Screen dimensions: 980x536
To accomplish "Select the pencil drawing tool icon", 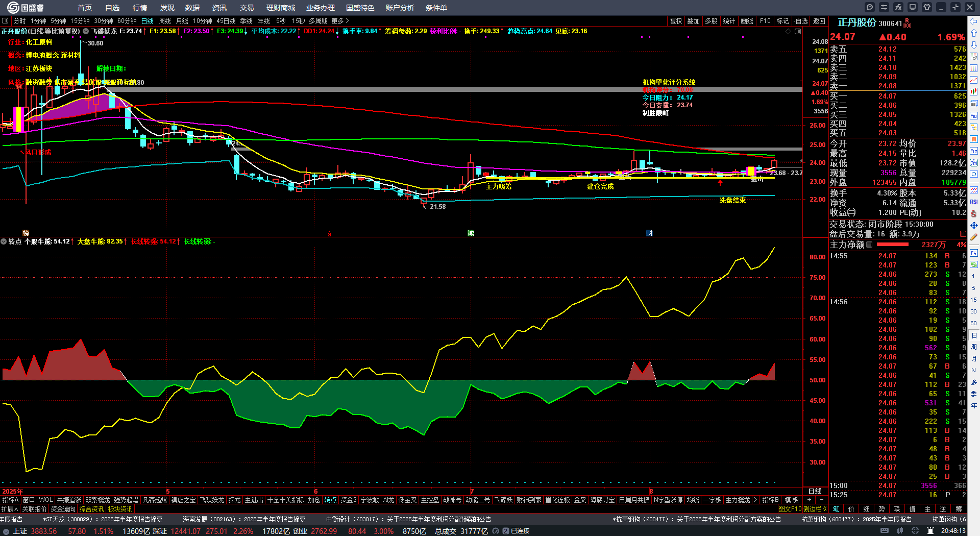I will click(974, 237).
